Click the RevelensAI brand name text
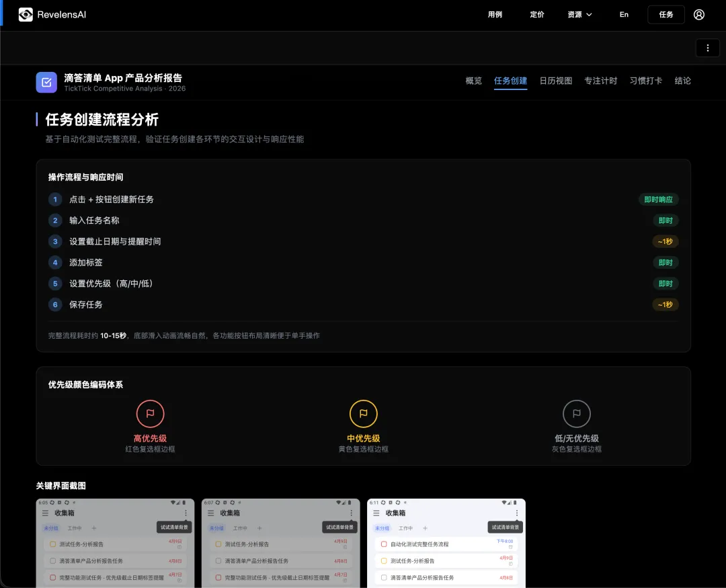The image size is (726, 588). point(62,15)
